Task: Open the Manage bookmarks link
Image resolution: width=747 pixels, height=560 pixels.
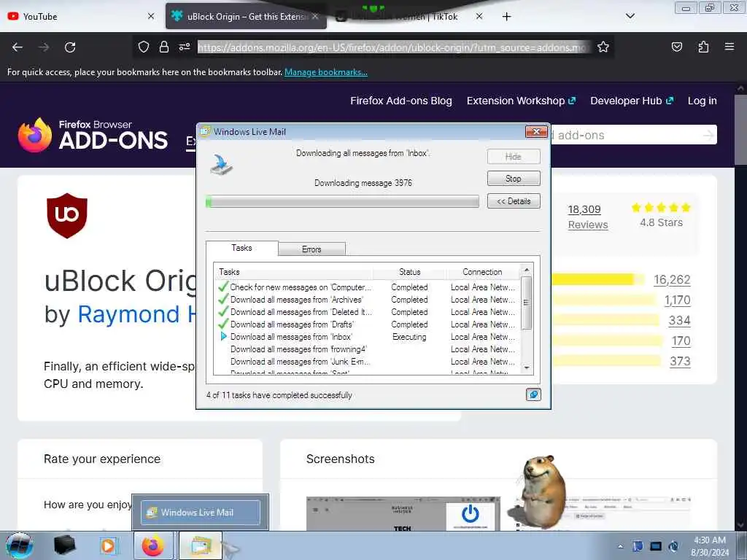Action: (326, 72)
